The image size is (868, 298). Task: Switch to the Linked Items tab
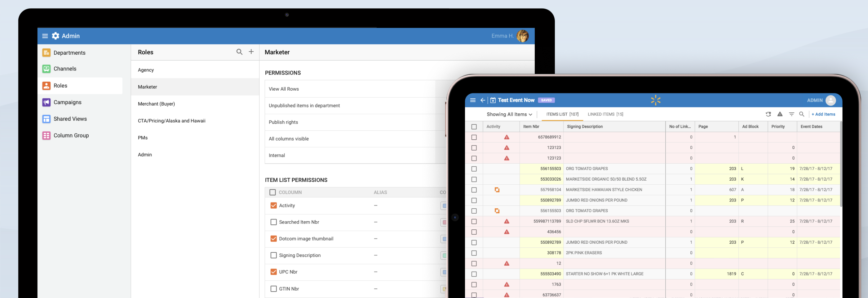[605, 115]
